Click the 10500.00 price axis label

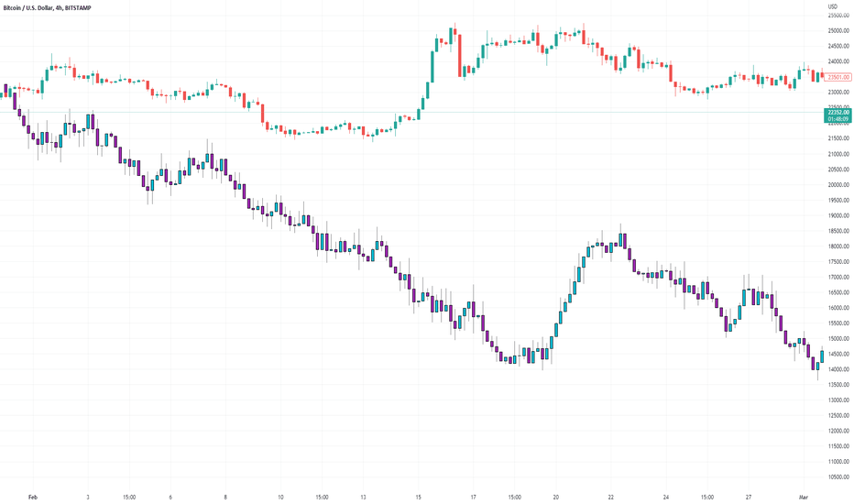[838, 477]
